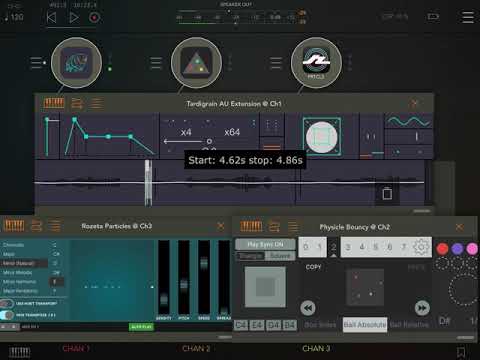Select the Ball Absolute mode tab

[x=365, y=325]
